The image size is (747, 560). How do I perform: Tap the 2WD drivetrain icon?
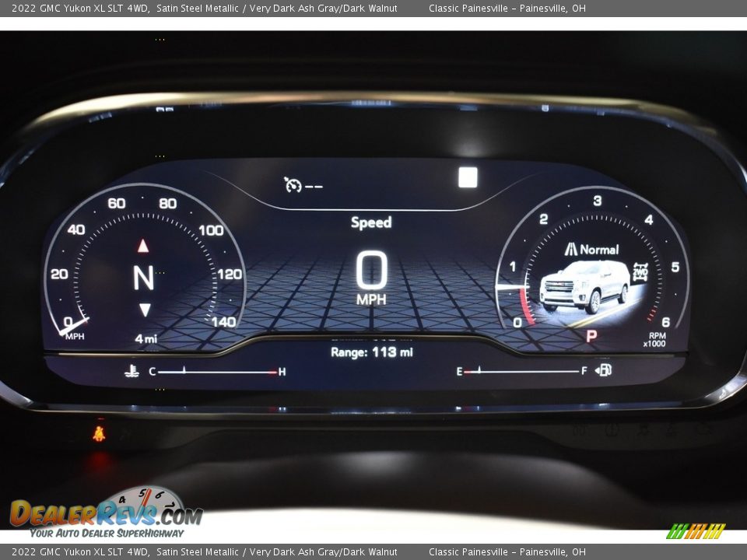pyautogui.click(x=640, y=272)
